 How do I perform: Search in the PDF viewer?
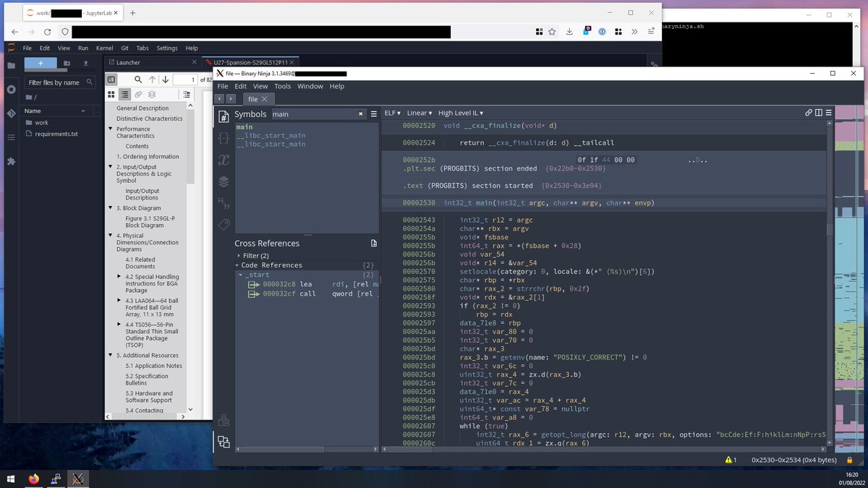(137, 80)
